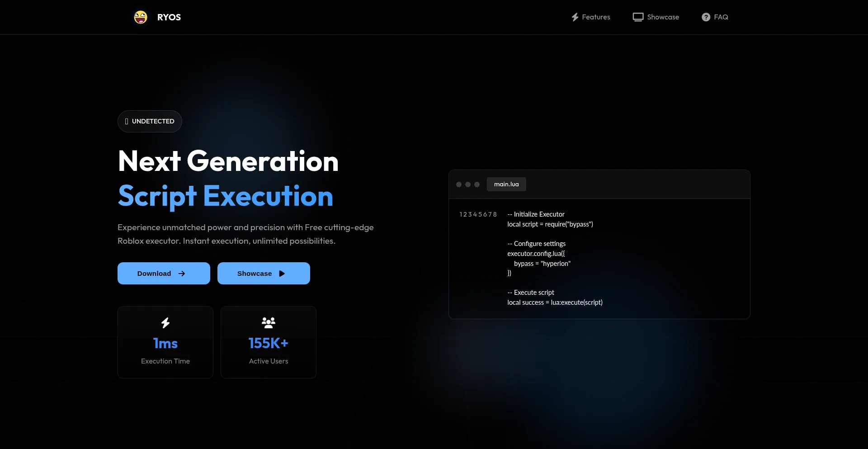This screenshot has width=868, height=449.
Task: Open the Features navigation link
Action: point(596,17)
